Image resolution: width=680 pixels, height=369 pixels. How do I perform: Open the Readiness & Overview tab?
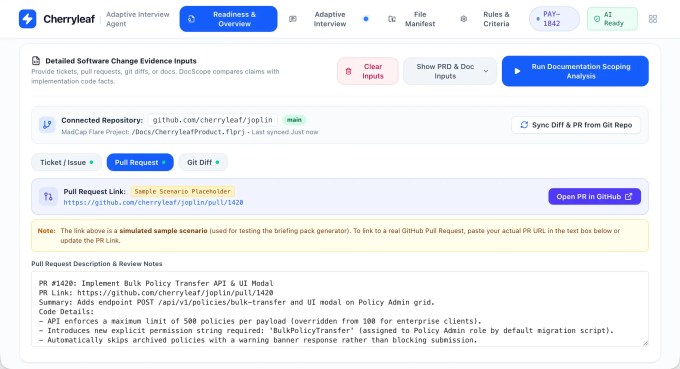pos(228,19)
